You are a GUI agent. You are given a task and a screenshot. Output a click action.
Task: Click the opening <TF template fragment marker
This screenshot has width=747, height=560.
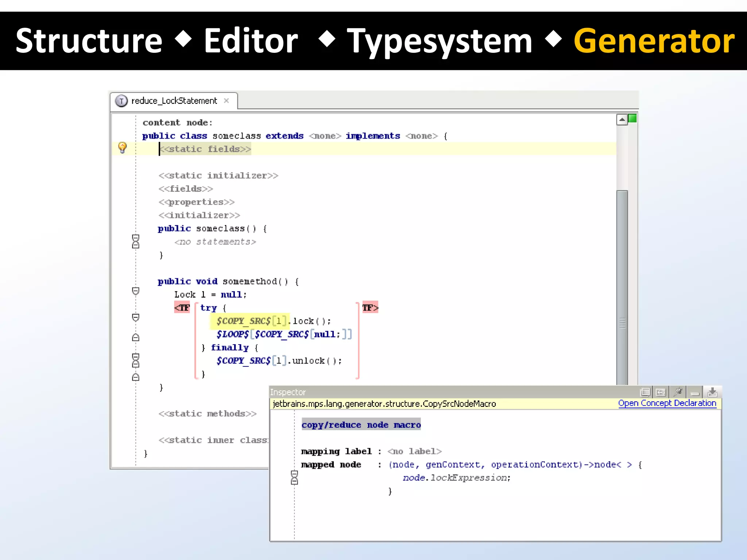tap(182, 308)
